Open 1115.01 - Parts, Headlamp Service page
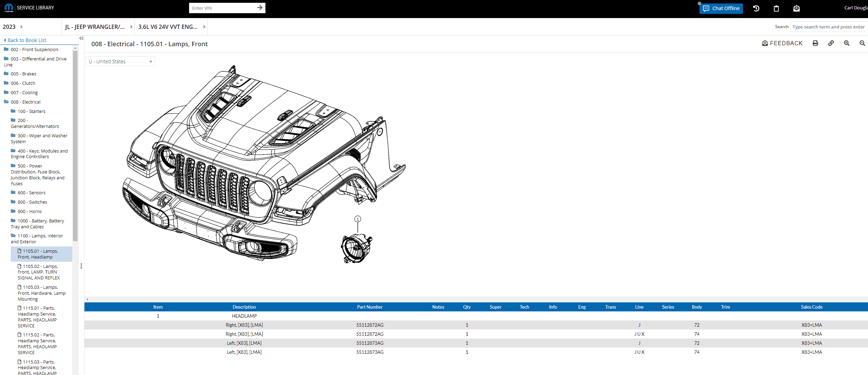 pos(37,317)
